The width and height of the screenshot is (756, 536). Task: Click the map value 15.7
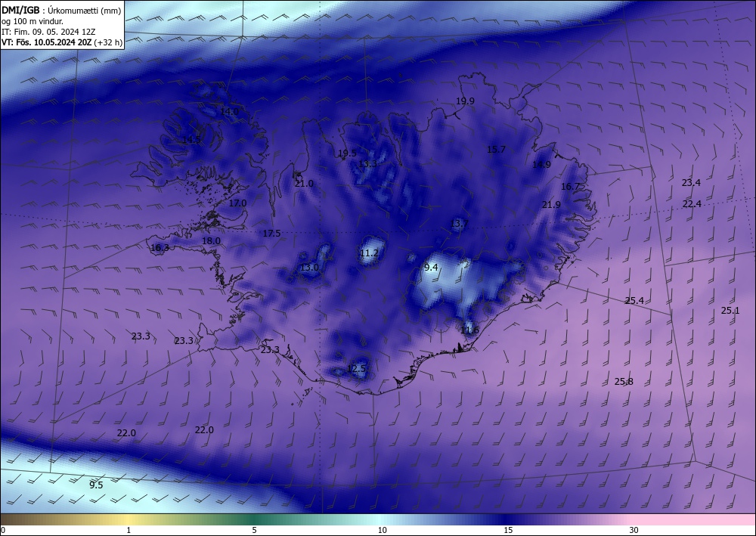(x=496, y=150)
